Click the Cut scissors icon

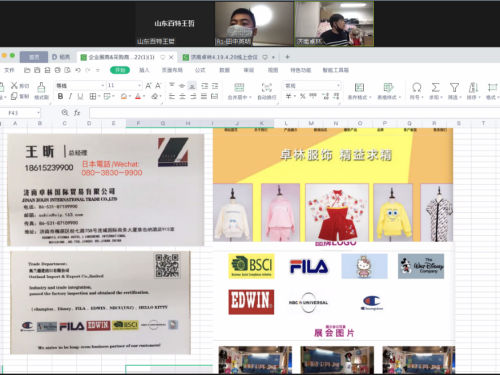pyautogui.click(x=14, y=85)
